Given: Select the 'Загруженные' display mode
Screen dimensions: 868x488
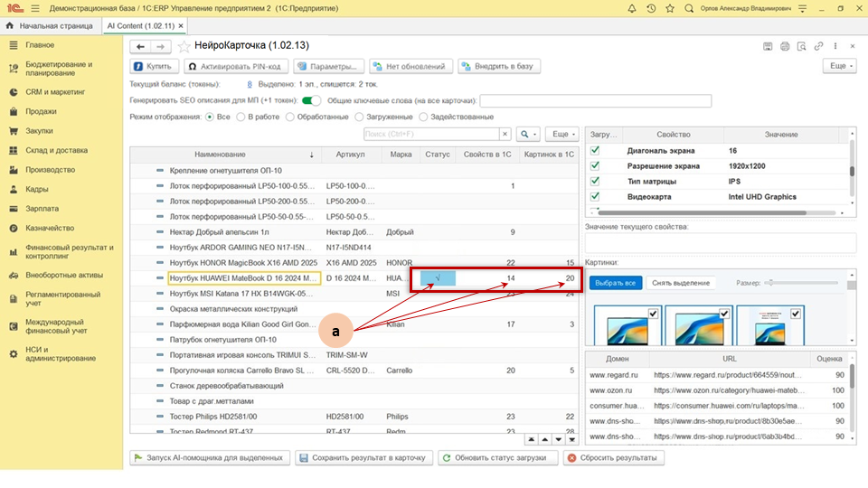Looking at the screenshot, I should click(x=360, y=117).
